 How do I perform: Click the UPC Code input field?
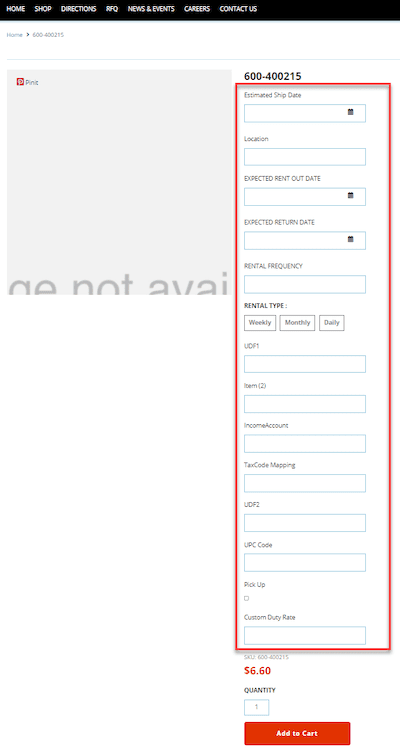(x=305, y=562)
